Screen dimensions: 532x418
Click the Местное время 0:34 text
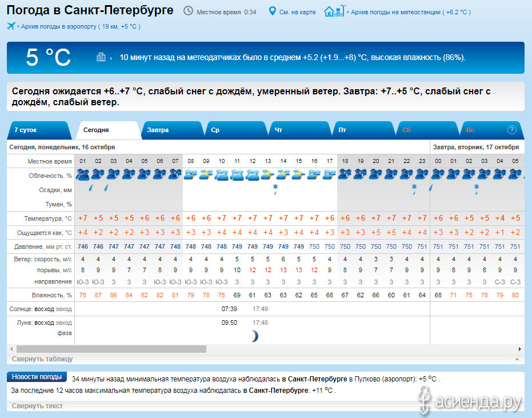(x=226, y=12)
